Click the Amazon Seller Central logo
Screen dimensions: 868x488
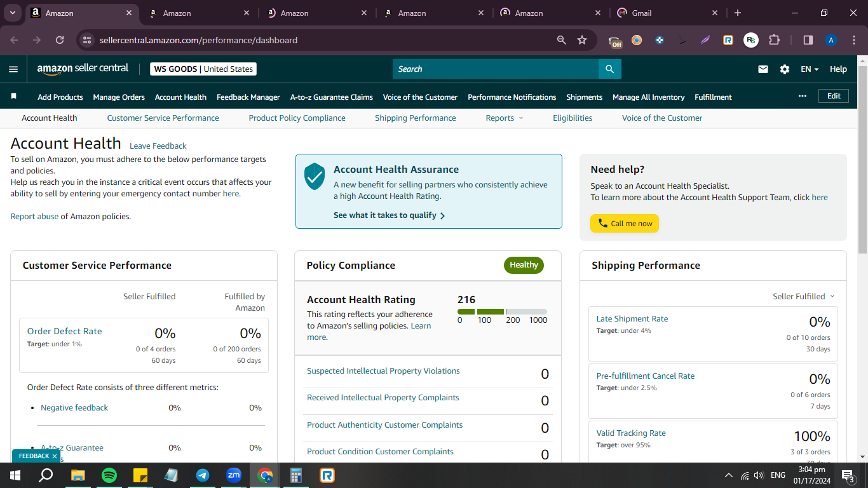pos(83,69)
